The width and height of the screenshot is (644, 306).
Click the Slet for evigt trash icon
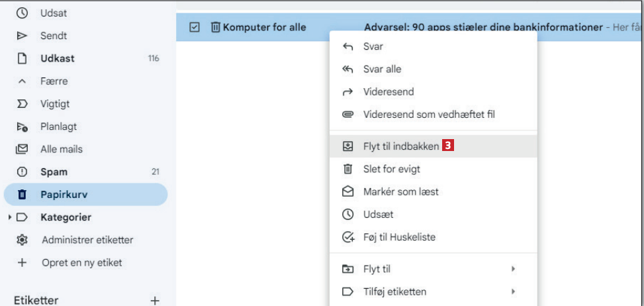point(347,170)
